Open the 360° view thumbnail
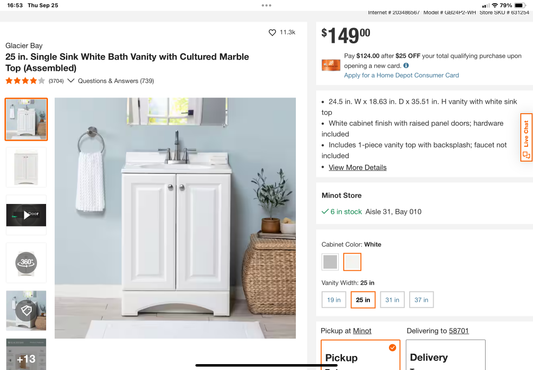Screen dimensions: 533x370 pos(26,263)
